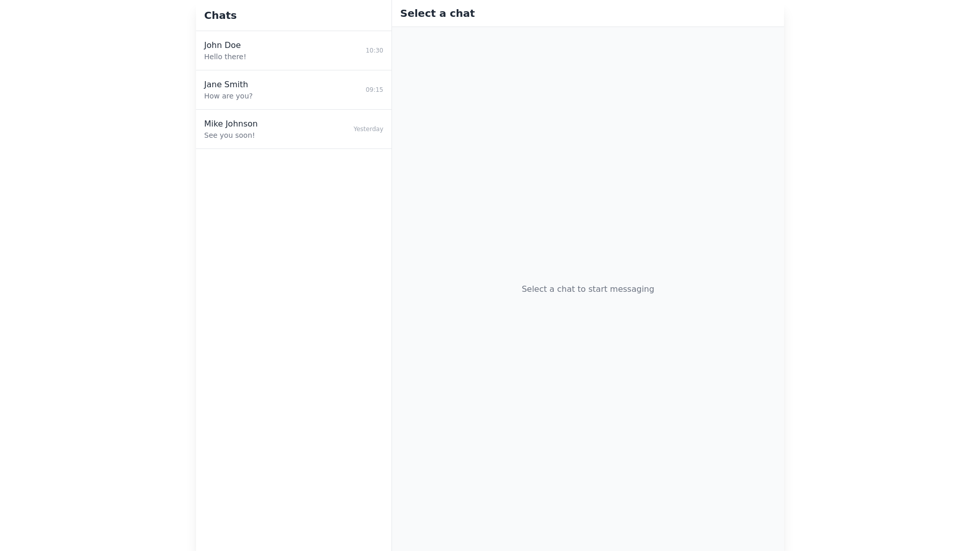
Task: Select the John Doe name label
Action: point(222,45)
